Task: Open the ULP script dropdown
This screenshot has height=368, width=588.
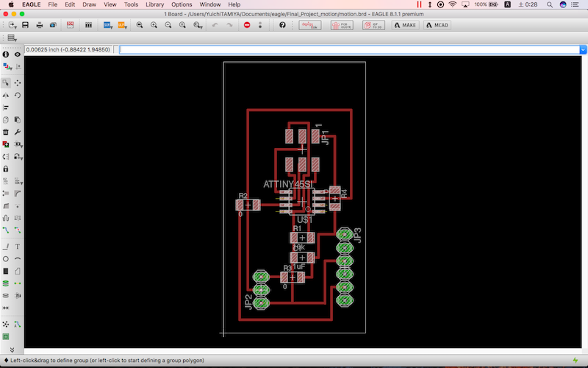Action: point(122,25)
